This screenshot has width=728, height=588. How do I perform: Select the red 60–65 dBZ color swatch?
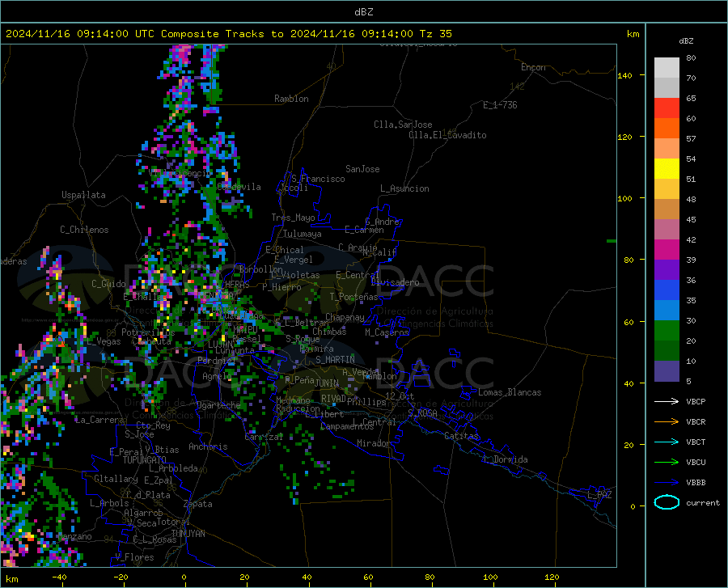(667, 108)
